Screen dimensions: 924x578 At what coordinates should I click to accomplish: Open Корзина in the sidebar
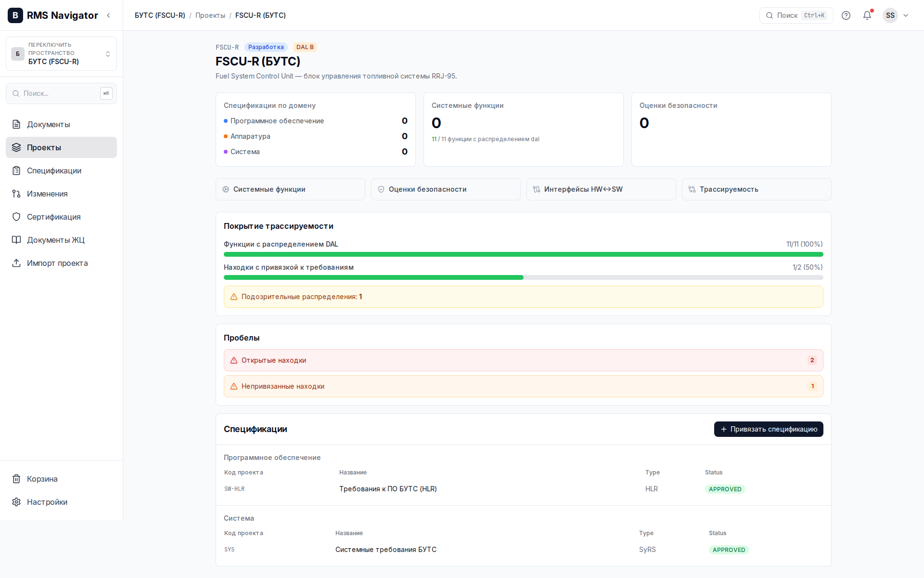click(x=61, y=479)
